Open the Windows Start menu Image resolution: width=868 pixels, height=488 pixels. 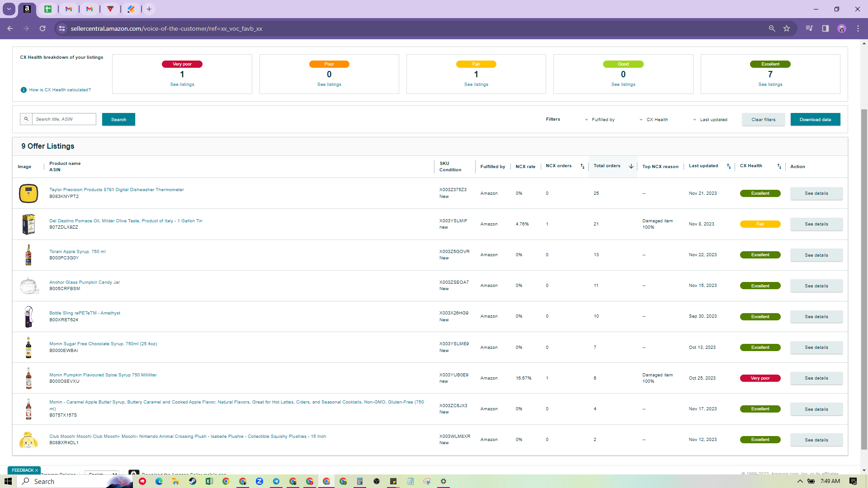8,481
